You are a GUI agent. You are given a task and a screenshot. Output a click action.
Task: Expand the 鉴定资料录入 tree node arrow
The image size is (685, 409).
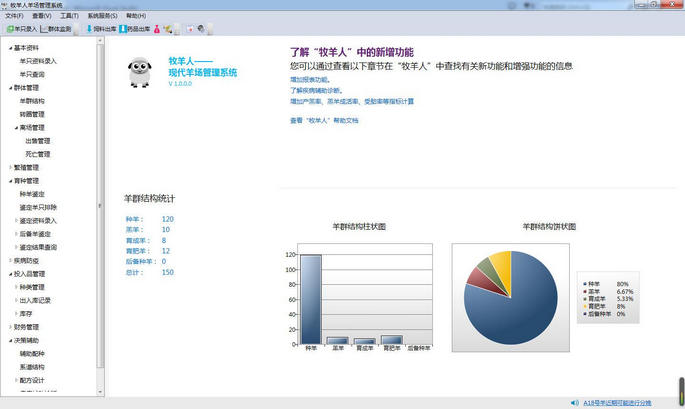point(16,221)
